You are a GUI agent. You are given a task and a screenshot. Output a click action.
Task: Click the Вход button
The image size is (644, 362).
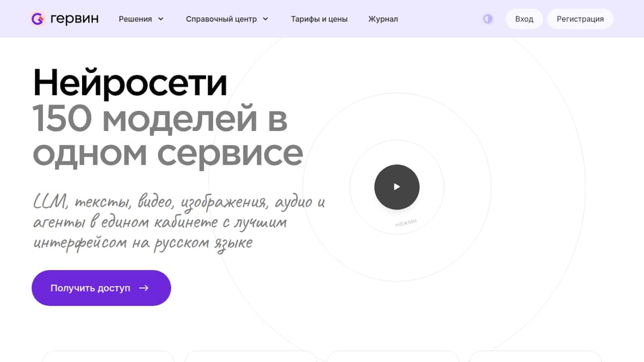click(x=524, y=19)
